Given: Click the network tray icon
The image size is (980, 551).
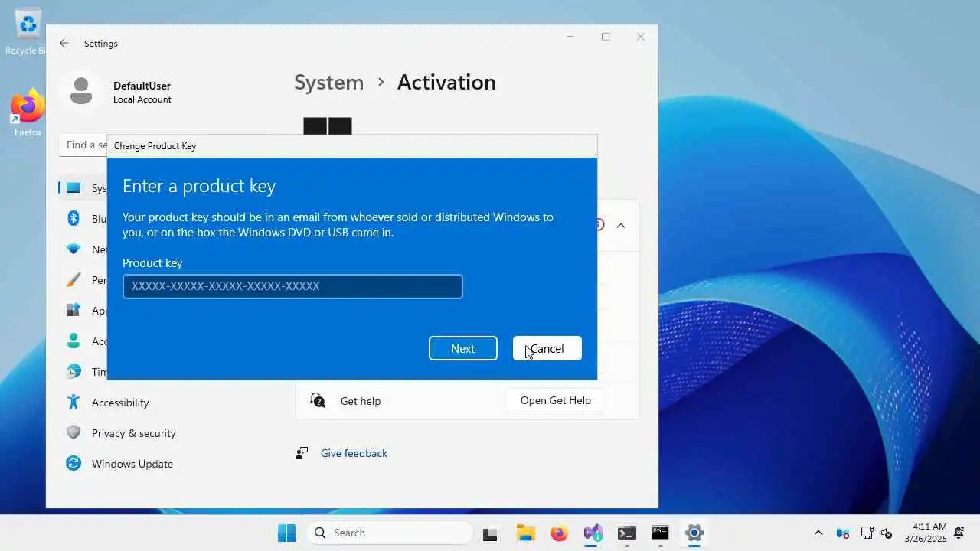Looking at the screenshot, I should tap(867, 533).
